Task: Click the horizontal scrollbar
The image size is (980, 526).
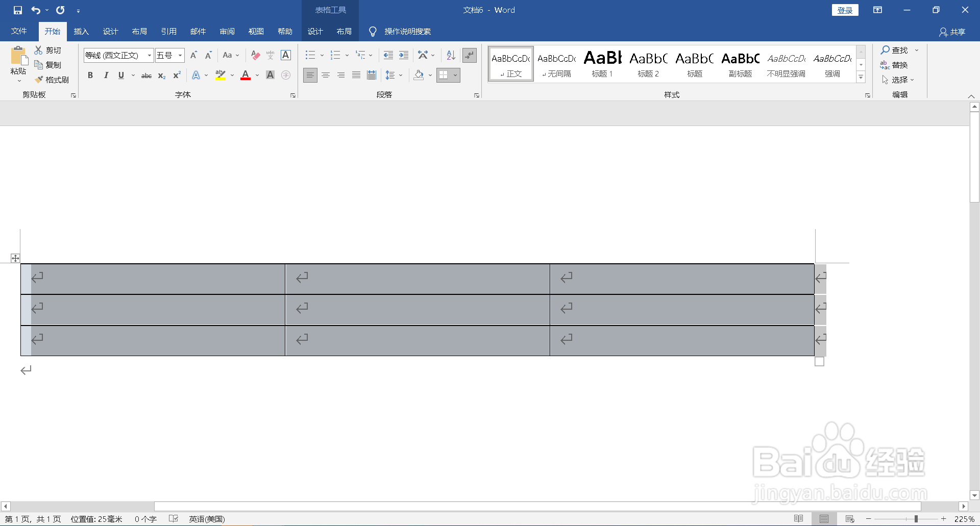Action: coord(537,506)
